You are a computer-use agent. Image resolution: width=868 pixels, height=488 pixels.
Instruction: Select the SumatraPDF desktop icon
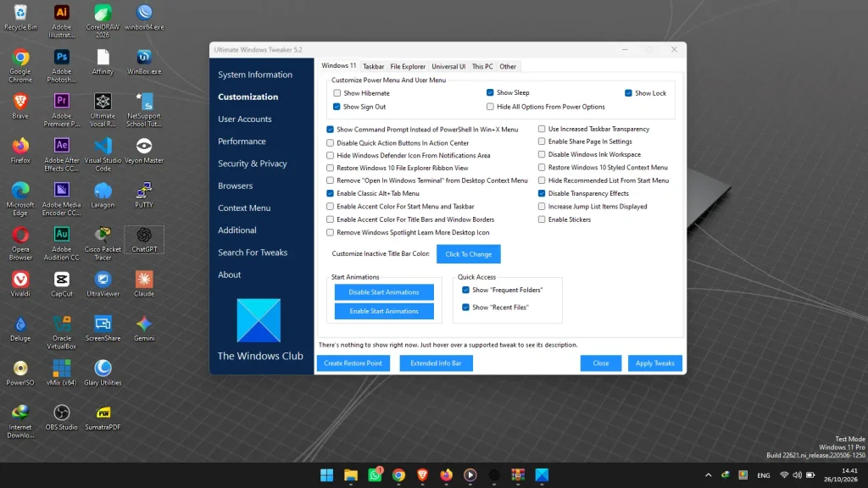pyautogui.click(x=103, y=417)
